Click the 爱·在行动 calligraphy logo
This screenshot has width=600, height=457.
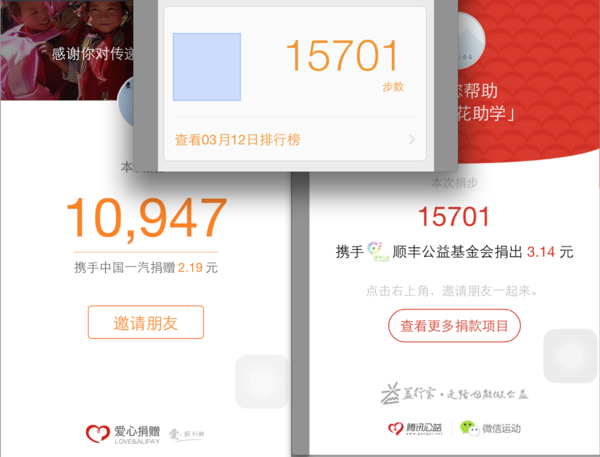187,434
